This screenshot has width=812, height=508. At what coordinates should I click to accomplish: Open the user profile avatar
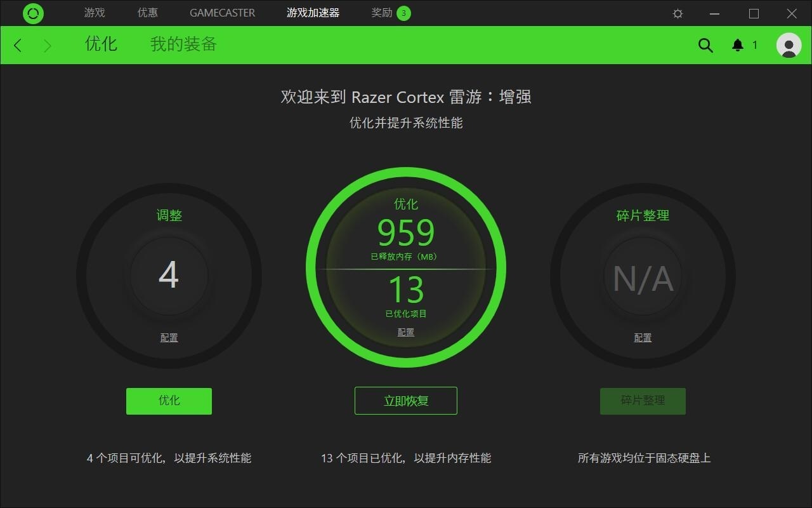pos(789,45)
